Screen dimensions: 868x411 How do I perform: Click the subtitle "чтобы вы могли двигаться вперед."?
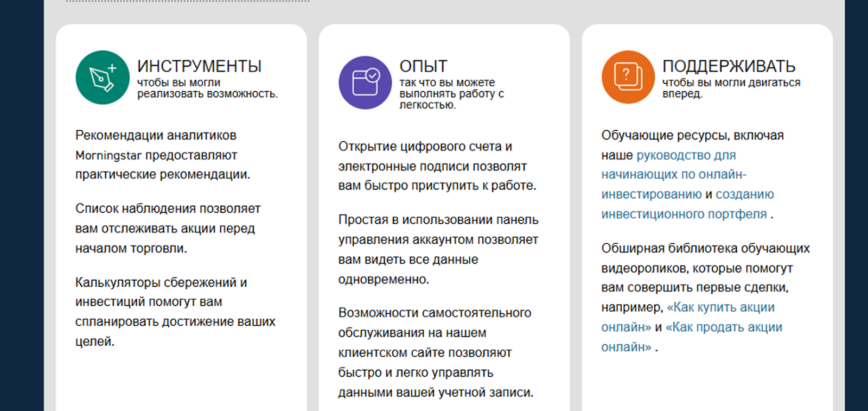[x=731, y=88]
